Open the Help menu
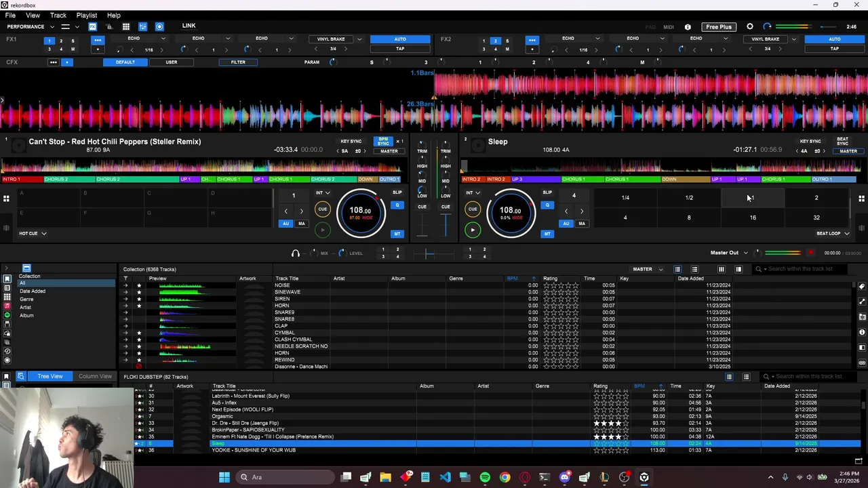 (x=114, y=15)
